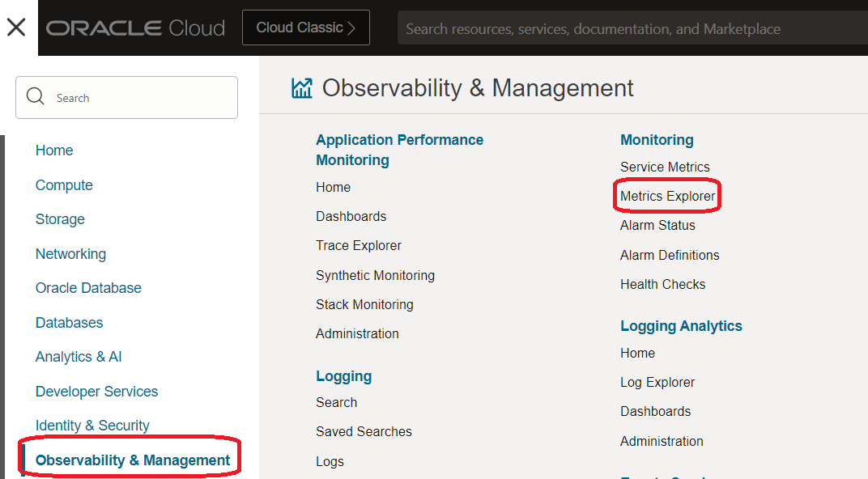Go to Service Metrics page
The height and width of the screenshot is (479, 868).
coord(665,167)
